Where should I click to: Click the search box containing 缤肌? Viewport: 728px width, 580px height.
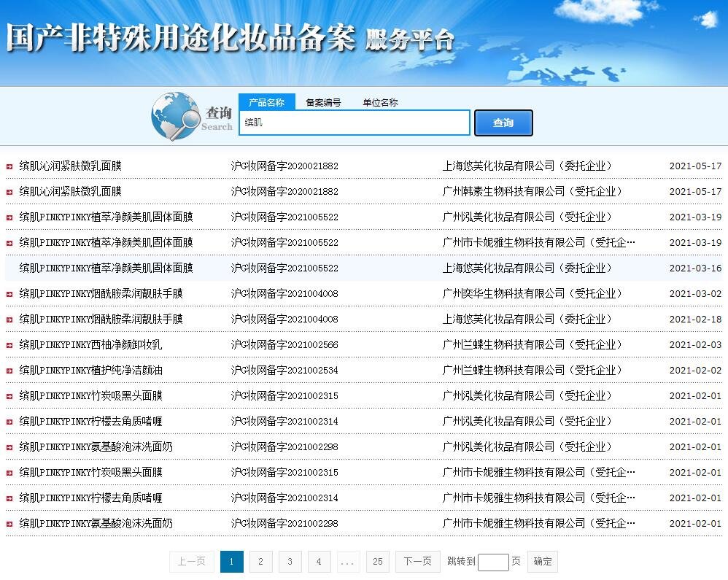click(x=355, y=123)
